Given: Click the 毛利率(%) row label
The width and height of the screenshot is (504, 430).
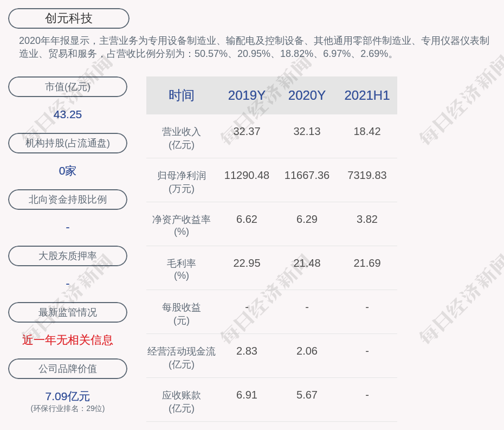Looking at the screenshot, I should 182,269.
